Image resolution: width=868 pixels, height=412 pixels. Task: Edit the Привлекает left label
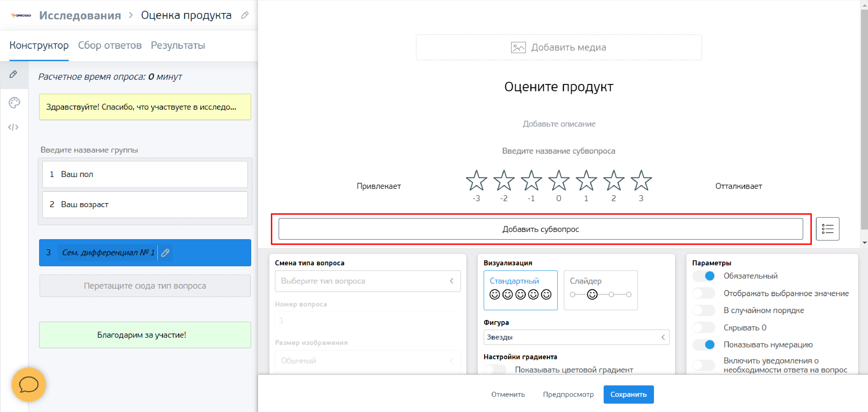[379, 186]
